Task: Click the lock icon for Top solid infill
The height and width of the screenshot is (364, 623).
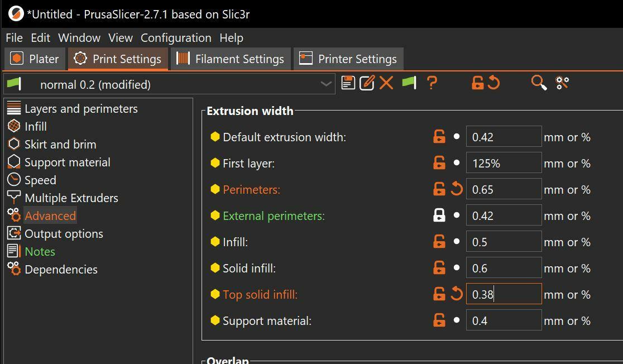Action: [x=439, y=294]
